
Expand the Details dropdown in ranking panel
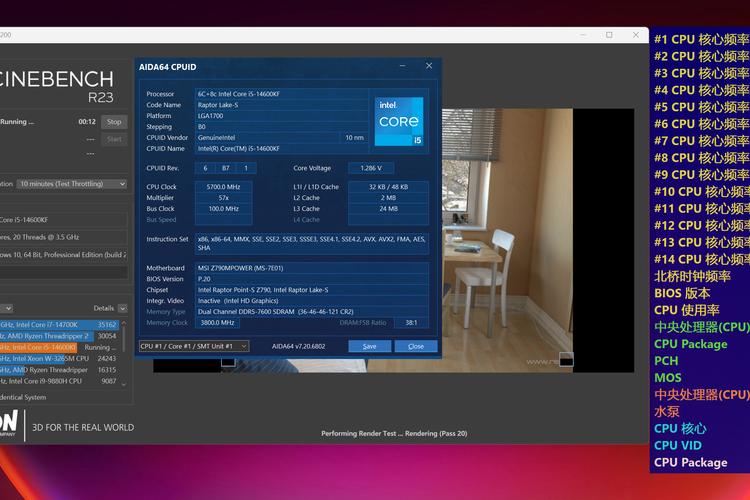click(x=122, y=309)
